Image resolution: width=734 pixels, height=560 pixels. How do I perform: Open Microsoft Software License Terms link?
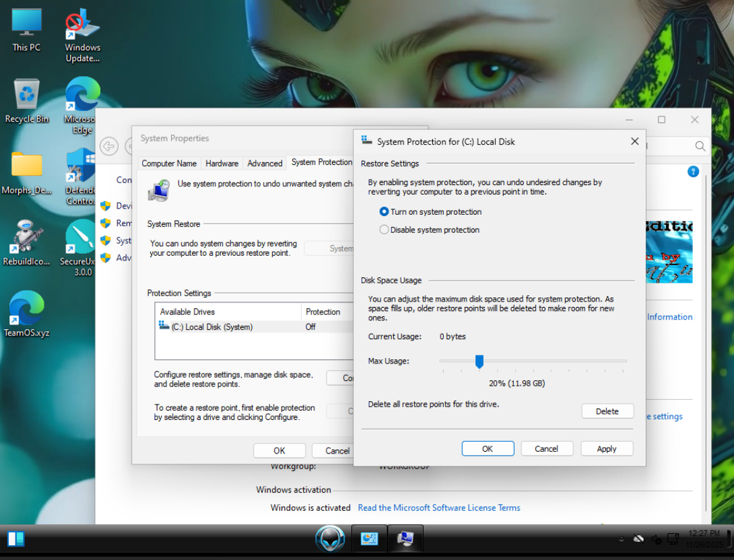(x=438, y=508)
